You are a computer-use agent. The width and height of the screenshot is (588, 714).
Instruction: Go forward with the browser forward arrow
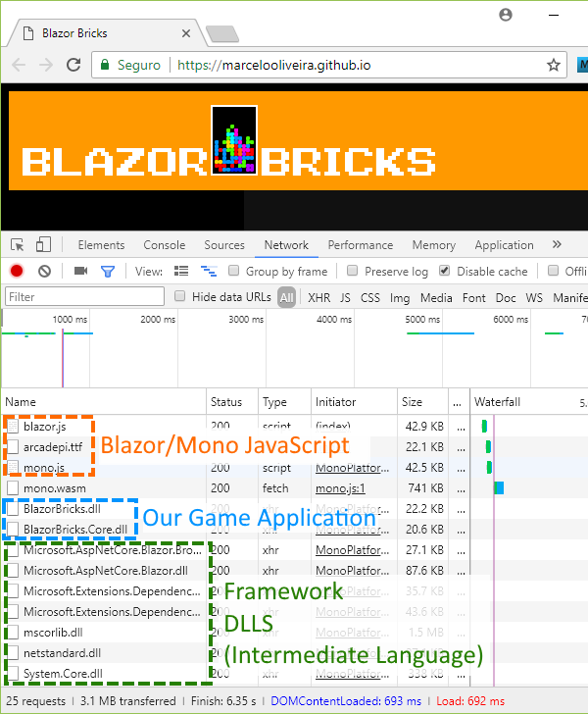pos(46,65)
